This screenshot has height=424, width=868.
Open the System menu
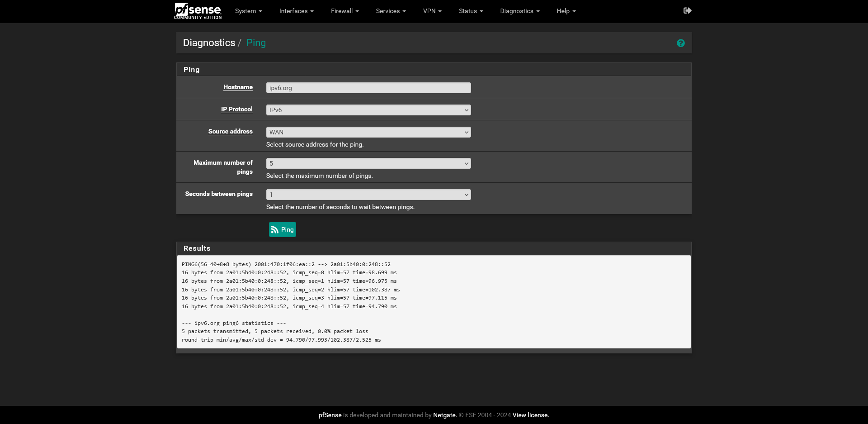(248, 11)
